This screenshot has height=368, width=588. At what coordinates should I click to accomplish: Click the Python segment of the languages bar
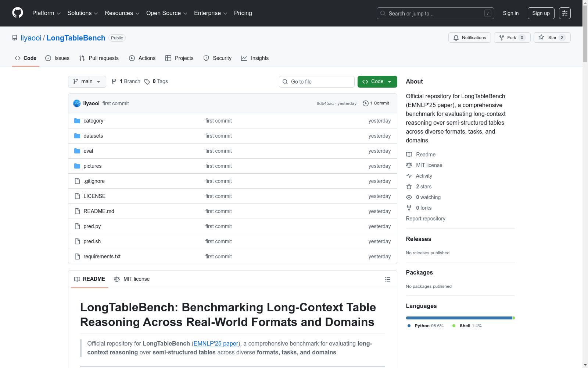click(459, 318)
